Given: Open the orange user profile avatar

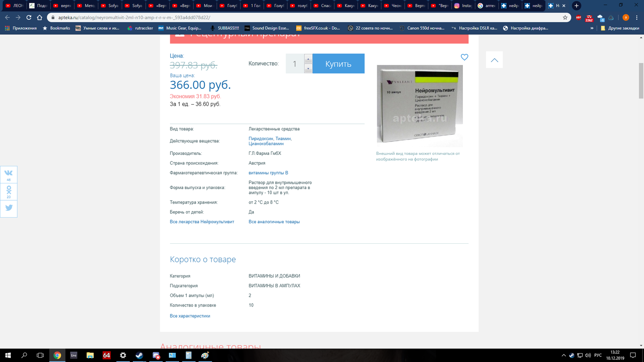Looking at the screenshot, I should (x=625, y=17).
